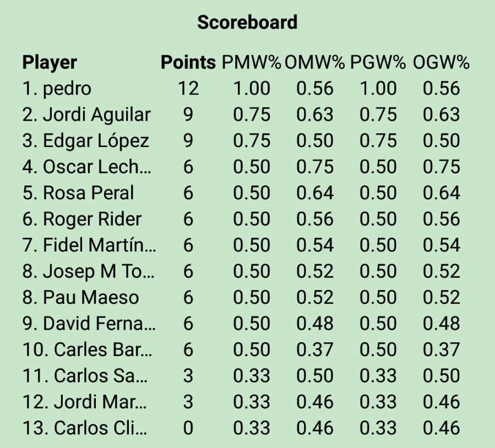Click pedro's 12 points value
Image resolution: width=495 pixels, height=448 pixels.
tap(188, 89)
